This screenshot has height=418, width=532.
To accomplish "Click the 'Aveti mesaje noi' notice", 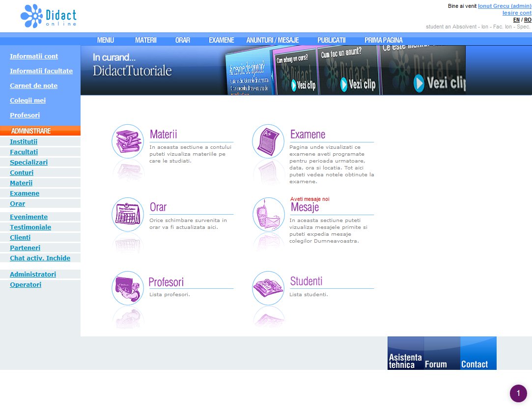I will (x=310, y=199).
